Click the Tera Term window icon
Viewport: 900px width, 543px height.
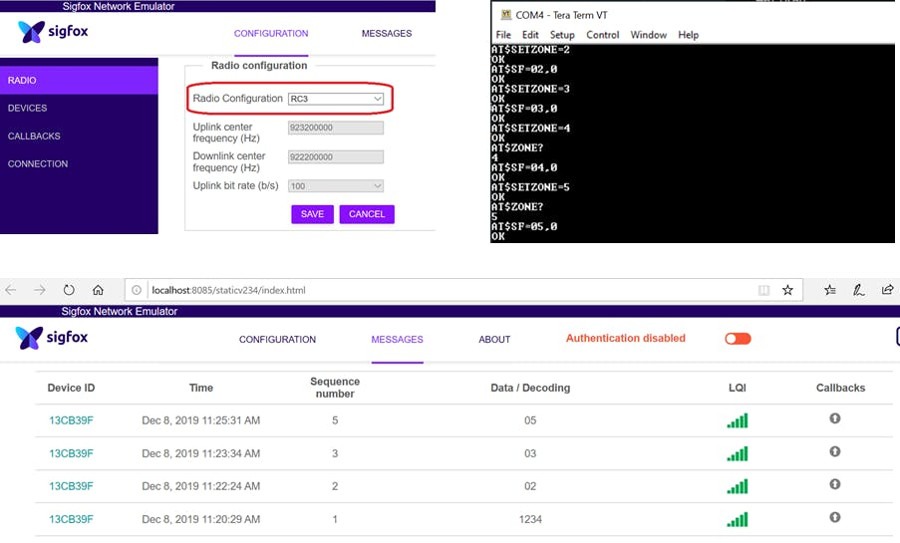click(506, 15)
